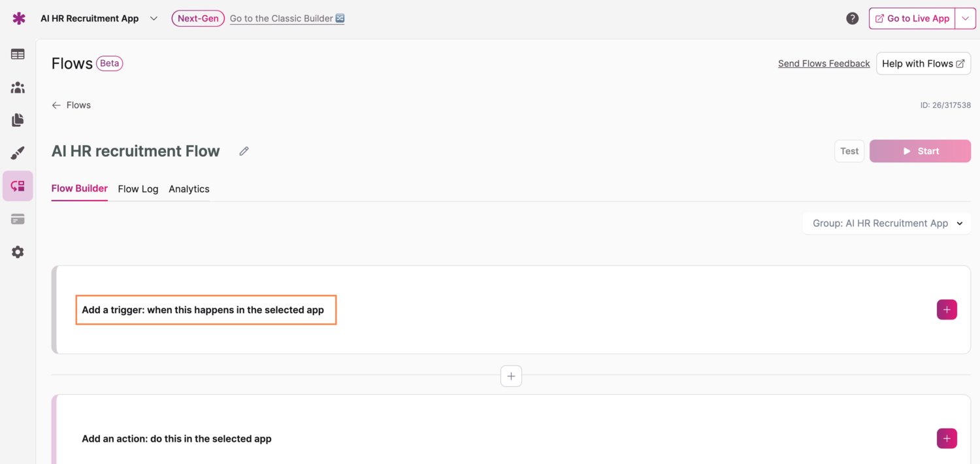Go back to Flows list
The image size is (980, 464).
[x=71, y=105]
